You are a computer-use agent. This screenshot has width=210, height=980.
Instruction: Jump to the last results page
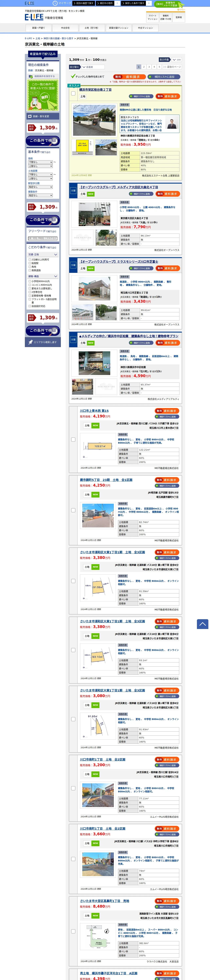coord(172,67)
